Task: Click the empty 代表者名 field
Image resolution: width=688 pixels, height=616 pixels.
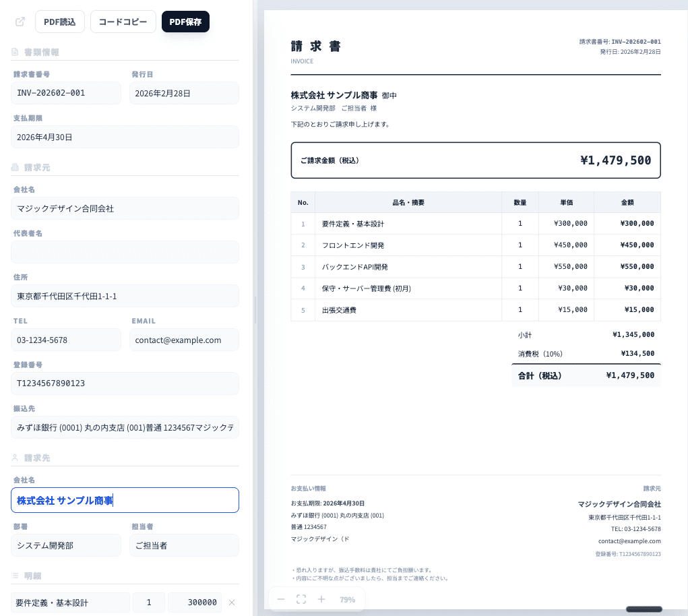Action: [125, 252]
